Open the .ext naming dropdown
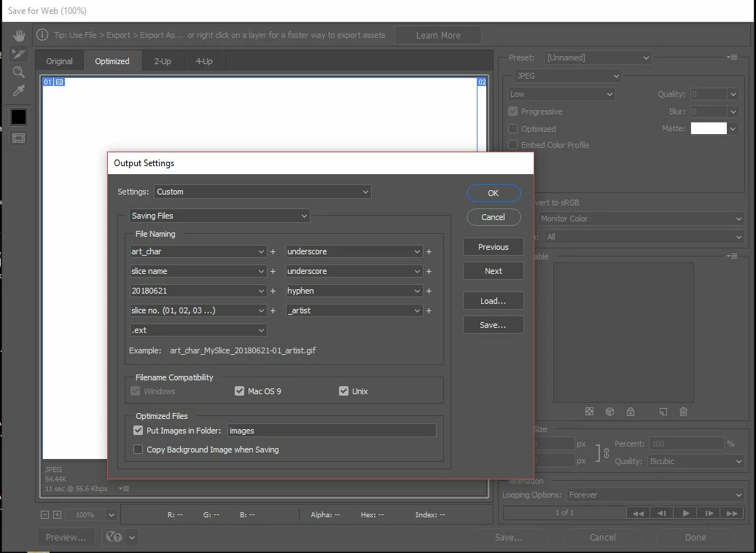 click(198, 331)
